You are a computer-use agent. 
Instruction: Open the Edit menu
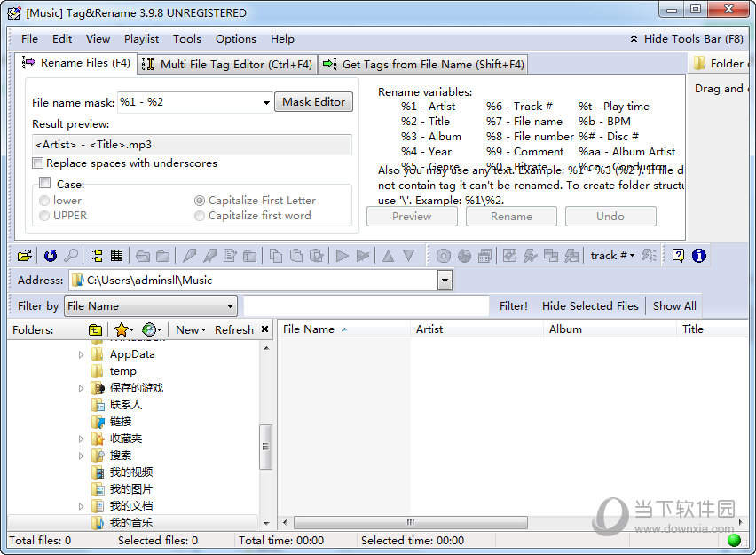pyautogui.click(x=62, y=39)
